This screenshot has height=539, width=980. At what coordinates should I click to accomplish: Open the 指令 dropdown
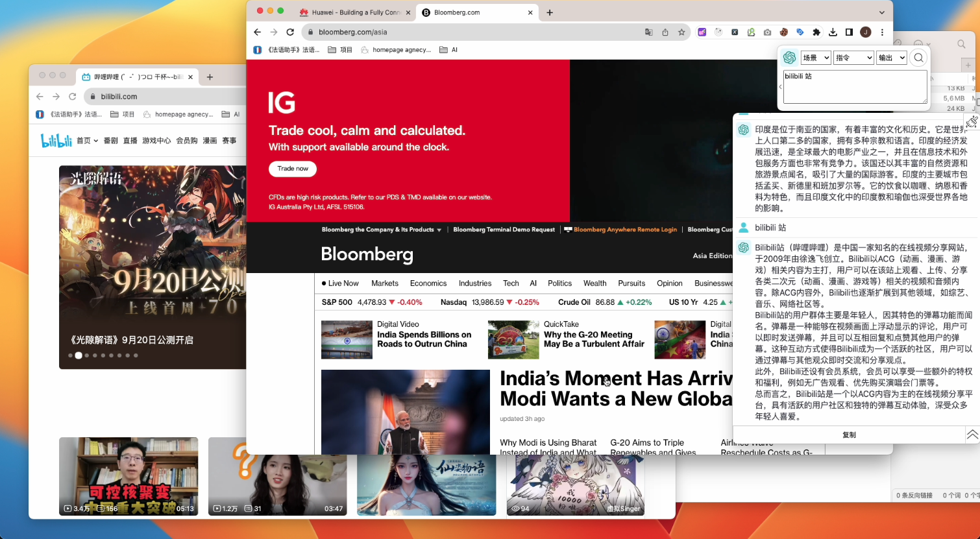coord(853,58)
